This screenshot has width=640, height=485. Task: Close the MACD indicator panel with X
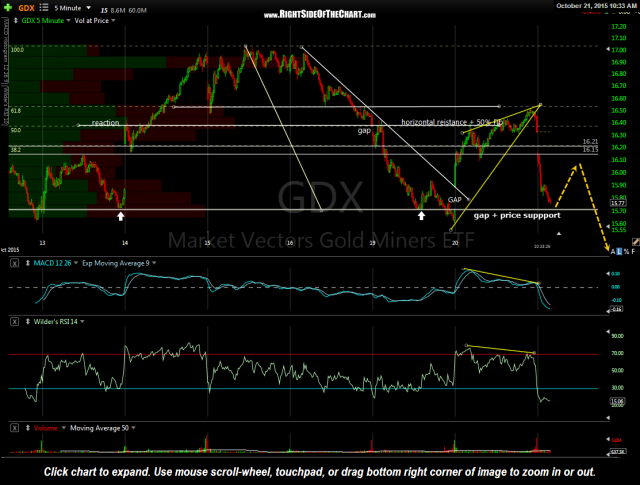click(14, 263)
